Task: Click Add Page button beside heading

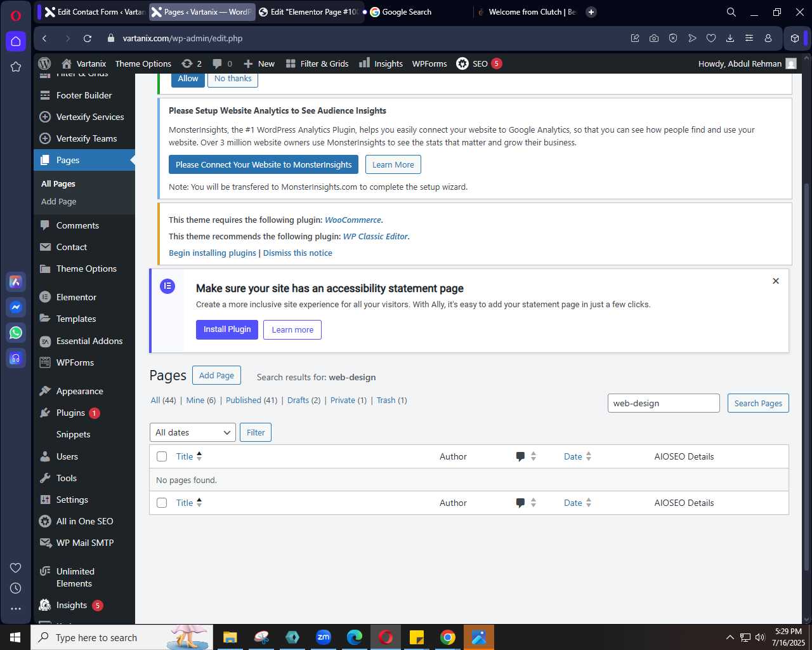Action: tap(216, 375)
